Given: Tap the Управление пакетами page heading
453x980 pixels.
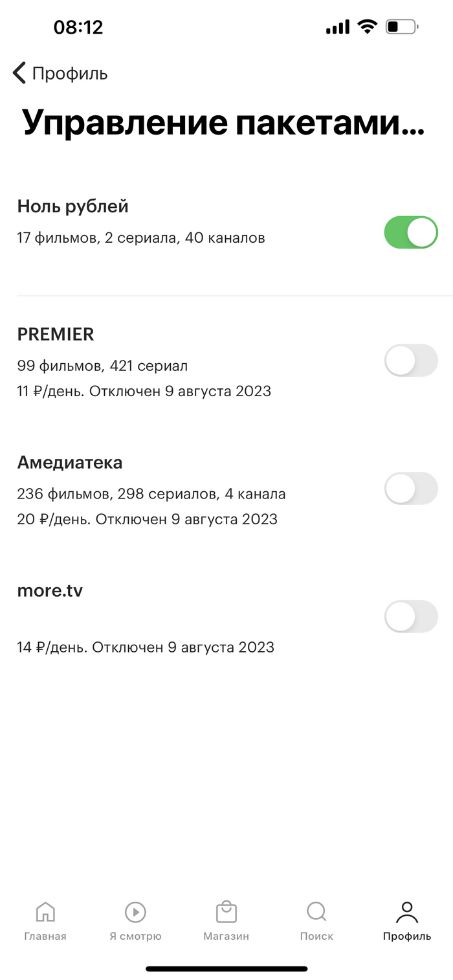Looking at the screenshot, I should click(x=223, y=122).
